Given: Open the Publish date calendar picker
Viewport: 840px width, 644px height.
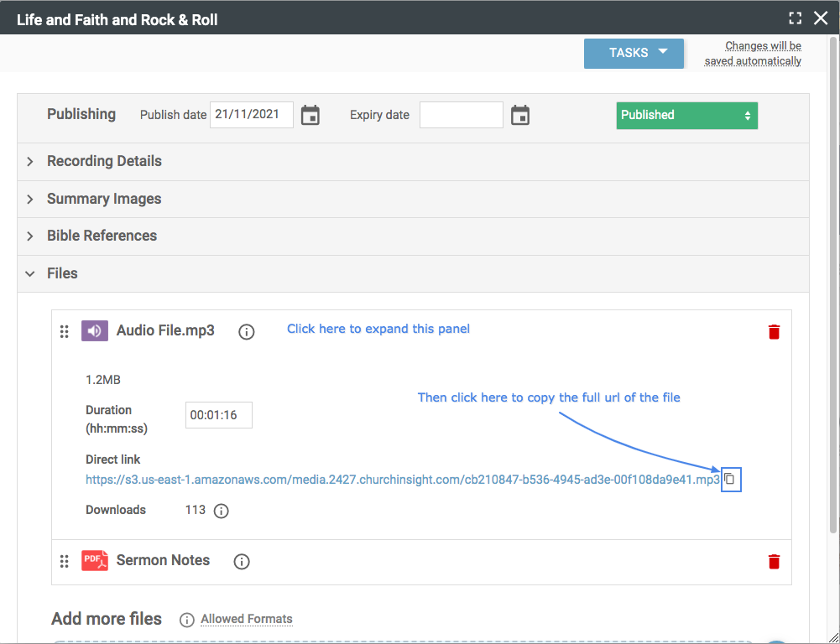Looking at the screenshot, I should [x=310, y=116].
